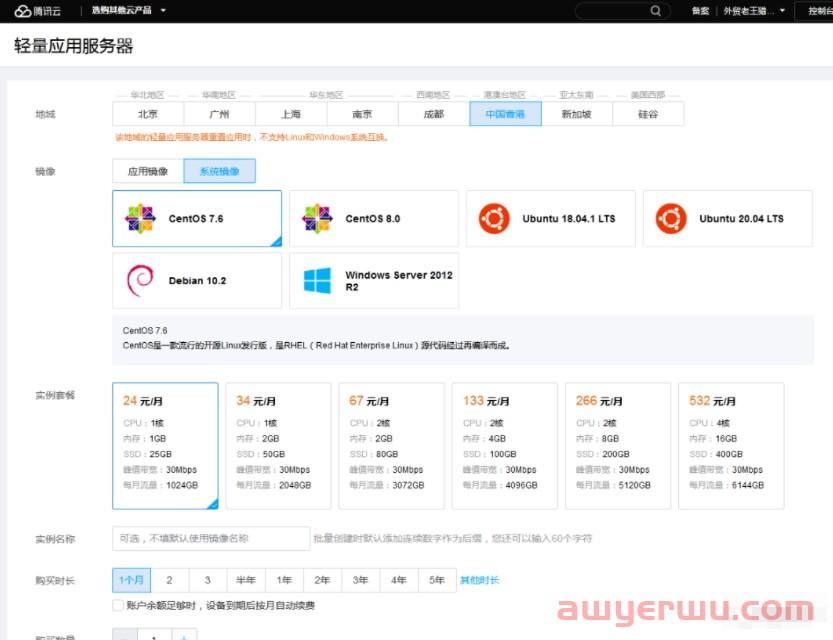This screenshot has height=640, width=833.
Task: Click the search magnifier icon
Action: pos(656,11)
